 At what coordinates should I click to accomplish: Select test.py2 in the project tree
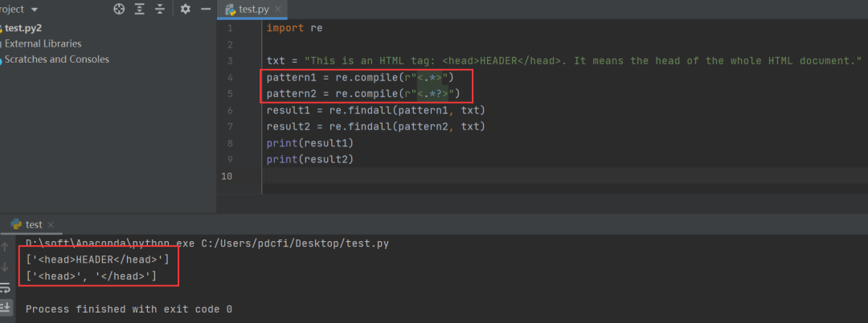(23, 28)
